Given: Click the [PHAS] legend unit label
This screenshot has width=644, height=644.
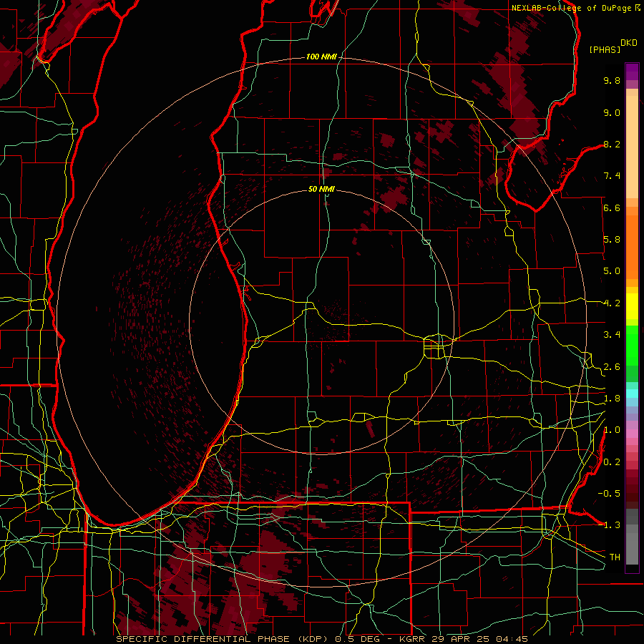Looking at the screenshot, I should (x=605, y=49).
